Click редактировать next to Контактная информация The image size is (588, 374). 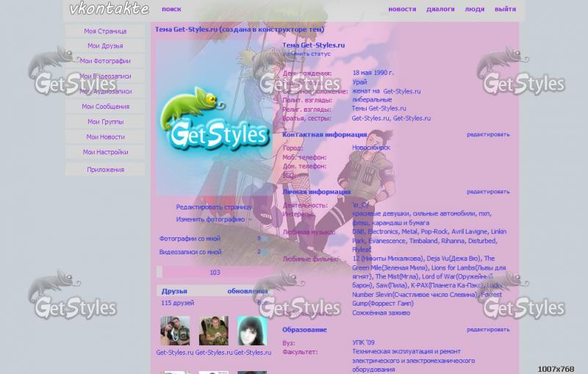(488, 134)
